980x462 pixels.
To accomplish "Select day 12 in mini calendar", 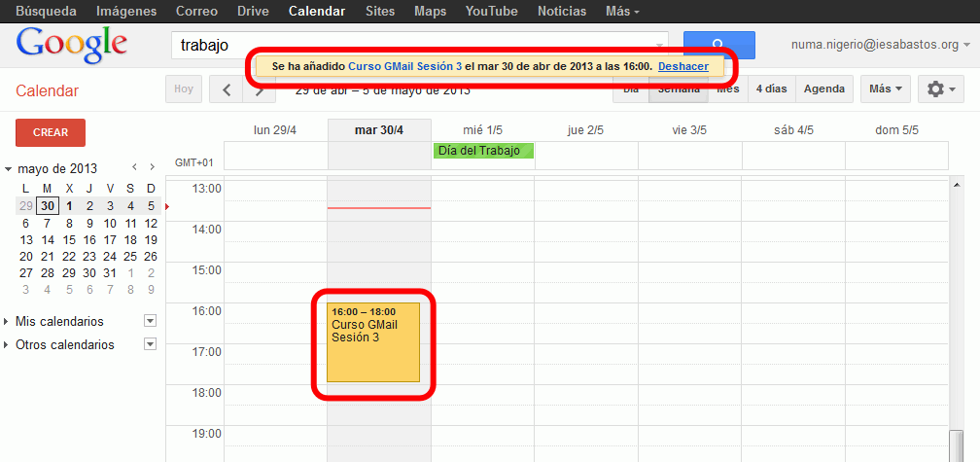I will (x=151, y=223).
